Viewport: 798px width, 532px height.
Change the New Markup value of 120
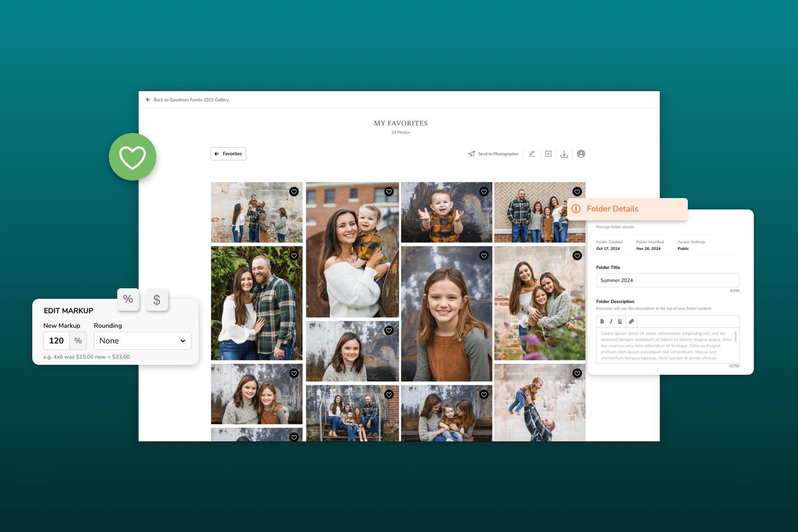(56, 341)
